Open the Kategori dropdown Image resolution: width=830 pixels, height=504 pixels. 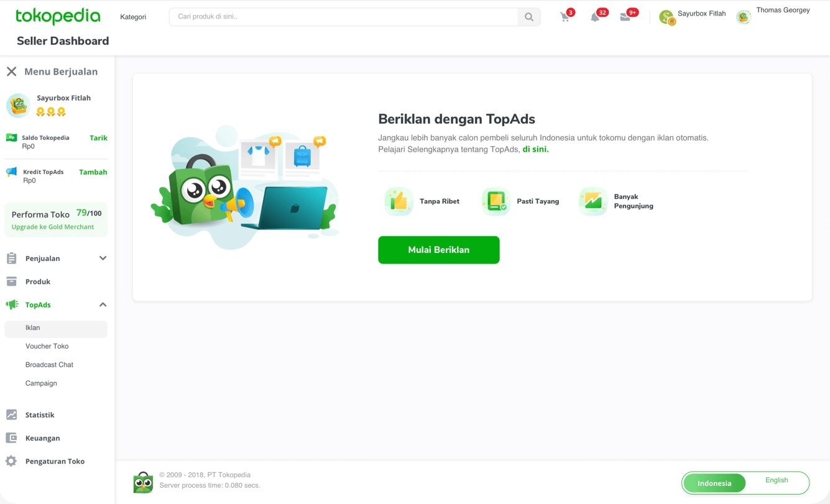click(133, 17)
